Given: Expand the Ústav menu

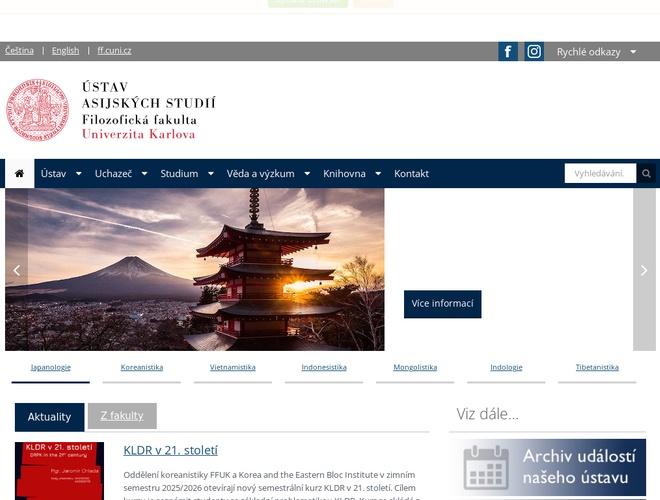Looking at the screenshot, I should 59,173.
